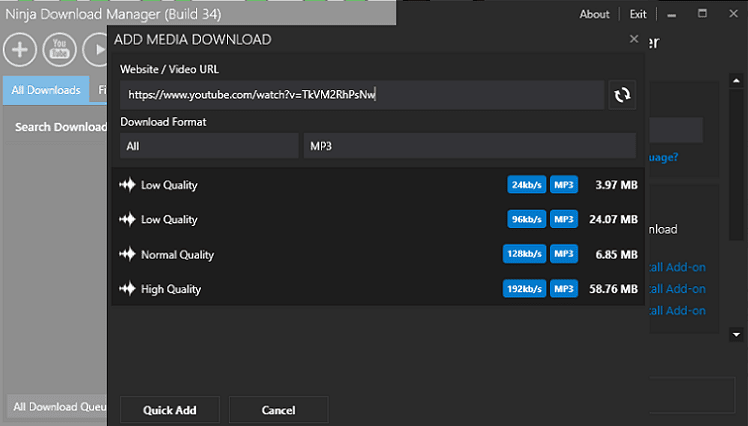The height and width of the screenshot is (426, 748).
Task: Select Normal Quality 128kb/s MP3 option
Action: tap(378, 254)
